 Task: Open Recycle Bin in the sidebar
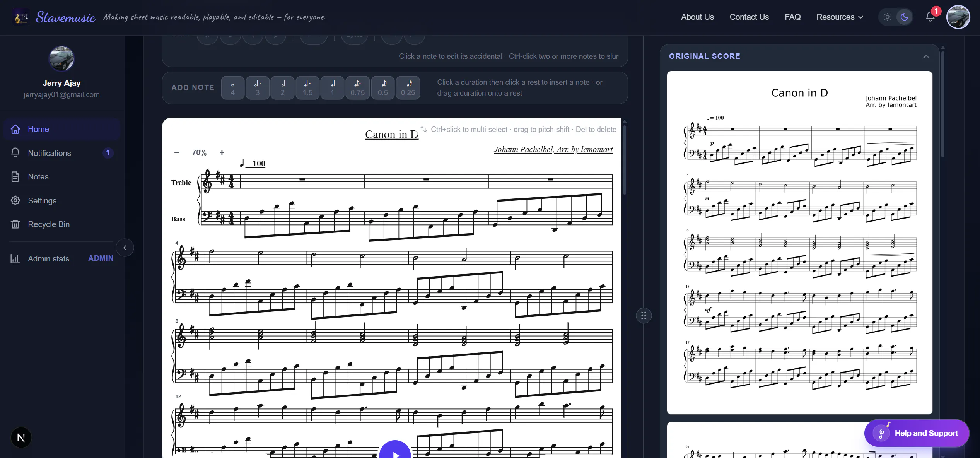point(62,224)
